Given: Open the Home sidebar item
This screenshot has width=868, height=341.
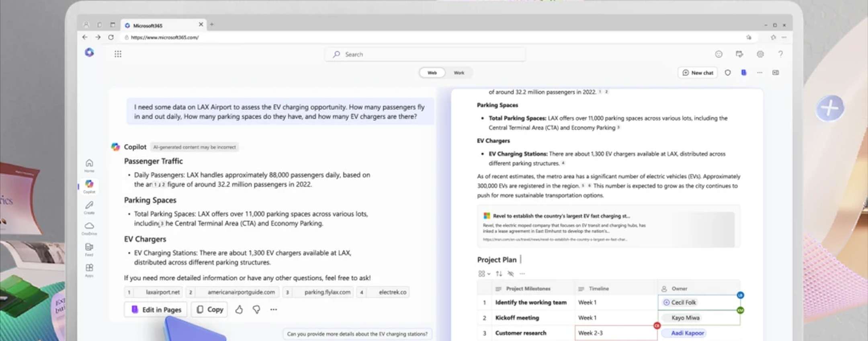Looking at the screenshot, I should tap(89, 165).
